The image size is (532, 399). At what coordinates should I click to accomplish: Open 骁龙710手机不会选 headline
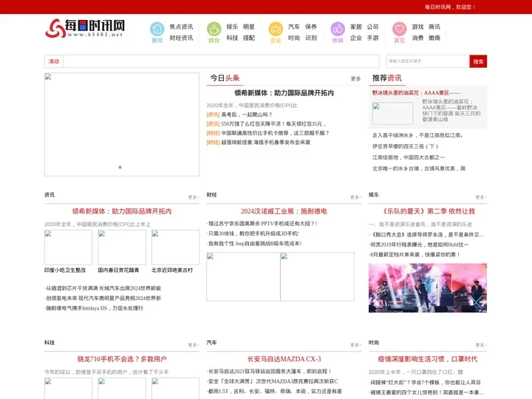[x=122, y=359]
